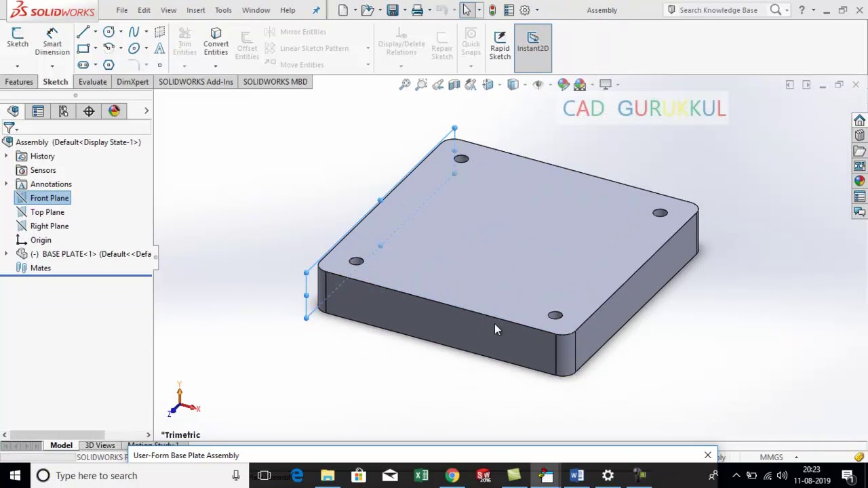Click Convert Entities tool
868x488 pixels.
[x=216, y=42]
